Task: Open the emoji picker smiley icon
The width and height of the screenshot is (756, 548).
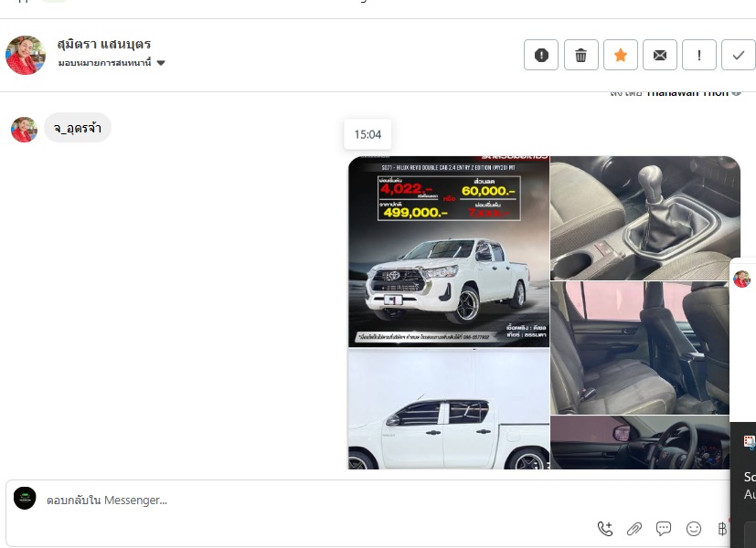Action: pyautogui.click(x=693, y=529)
